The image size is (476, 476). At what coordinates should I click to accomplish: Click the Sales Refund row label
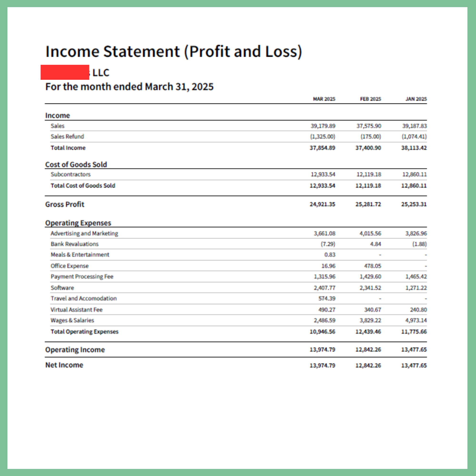[67, 136]
